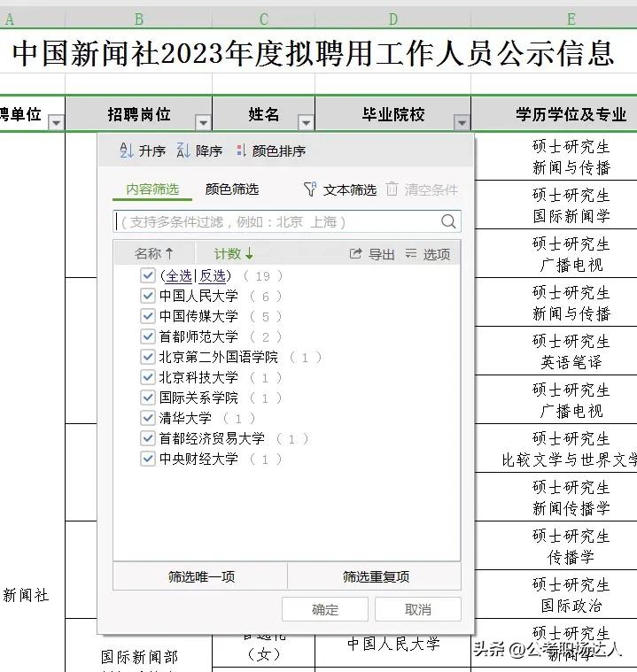This screenshot has width=637, height=672.
Task: Cancel filter with 取消 button
Action: click(418, 609)
